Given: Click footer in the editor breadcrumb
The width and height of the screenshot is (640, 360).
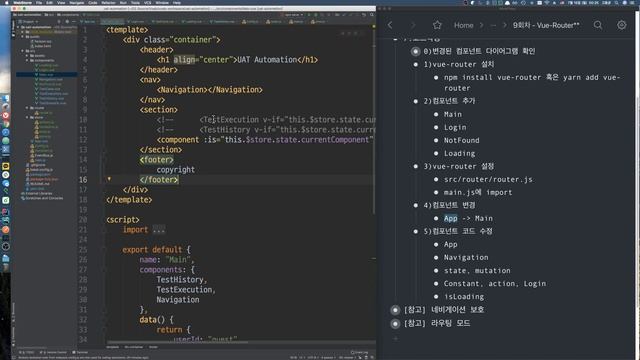Looking at the screenshot, I should (153, 347).
